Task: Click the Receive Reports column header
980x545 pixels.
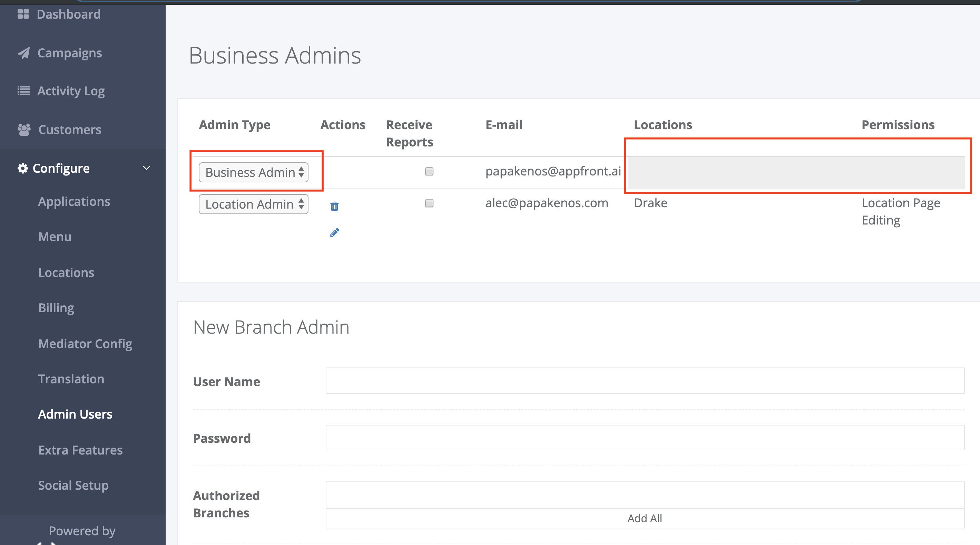Action: pos(410,133)
